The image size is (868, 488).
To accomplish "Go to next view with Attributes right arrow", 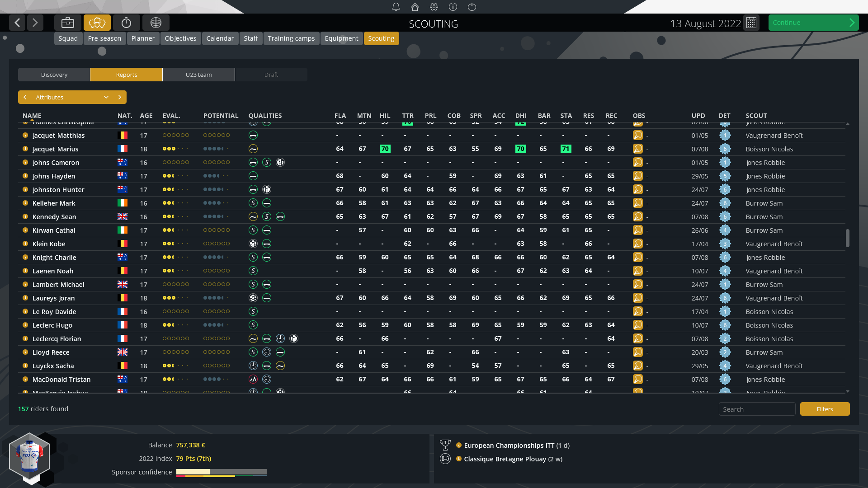I will [x=120, y=97].
